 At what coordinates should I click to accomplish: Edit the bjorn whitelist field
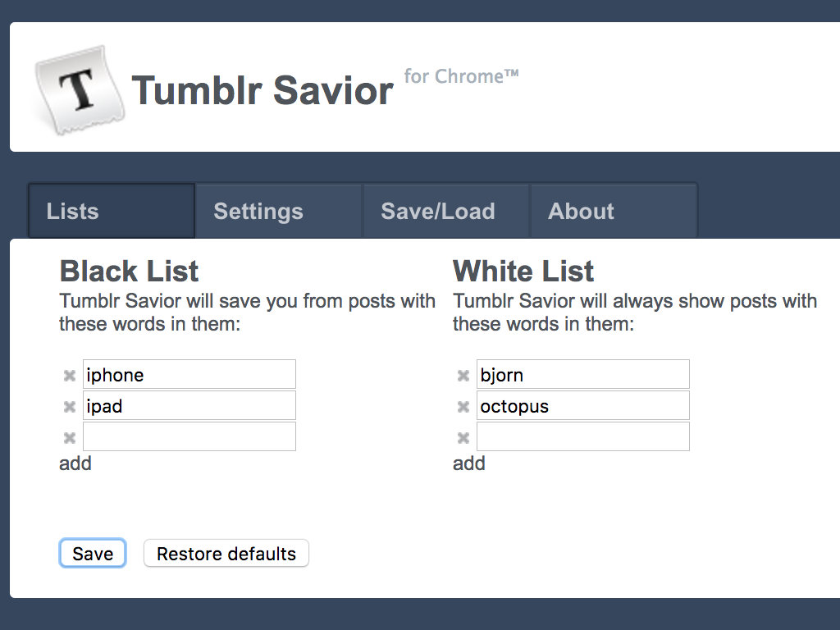point(582,375)
